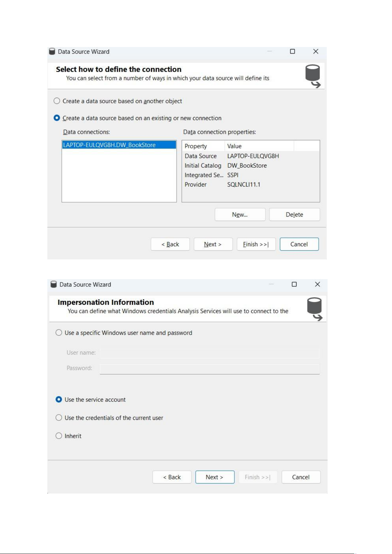The image size is (392, 554).
Task: Click Cancel in the connection dialog
Action: coord(299,244)
